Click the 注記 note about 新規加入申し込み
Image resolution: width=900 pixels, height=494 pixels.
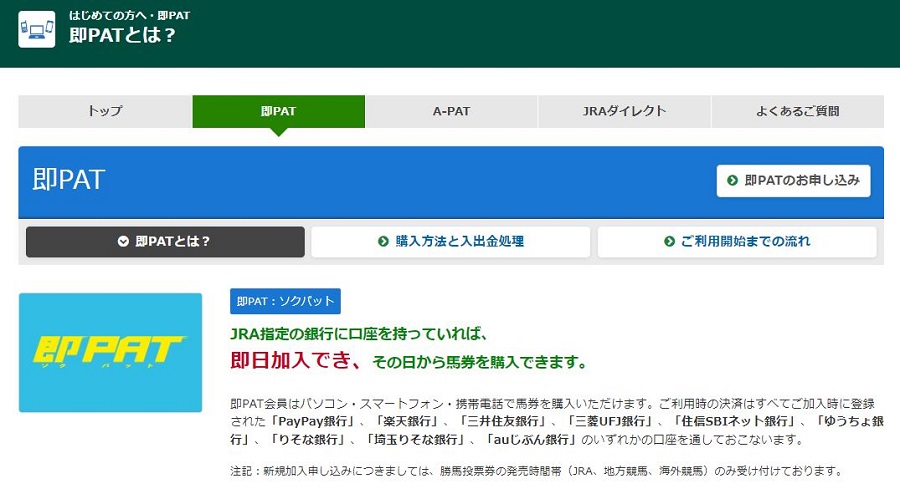tap(538, 471)
